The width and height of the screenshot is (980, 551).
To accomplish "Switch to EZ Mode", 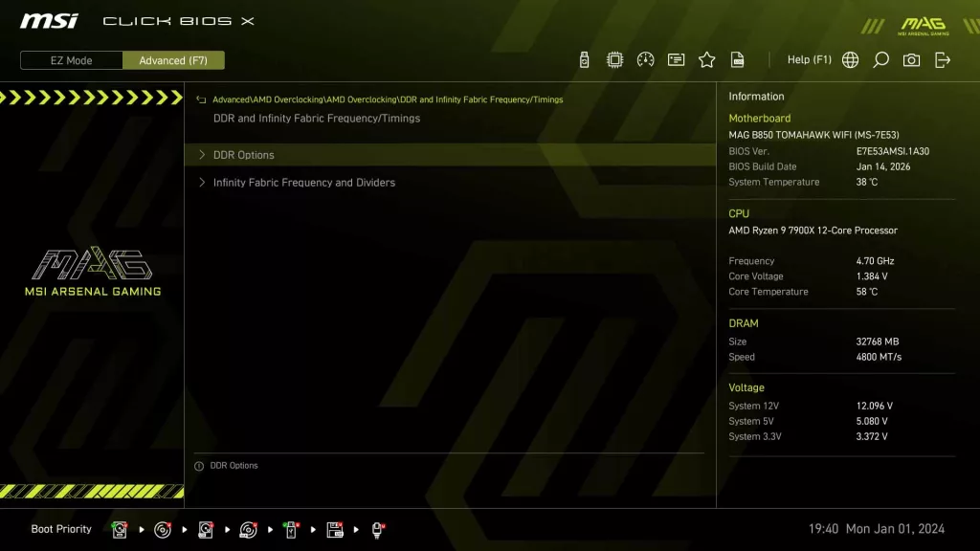I will tap(72, 60).
